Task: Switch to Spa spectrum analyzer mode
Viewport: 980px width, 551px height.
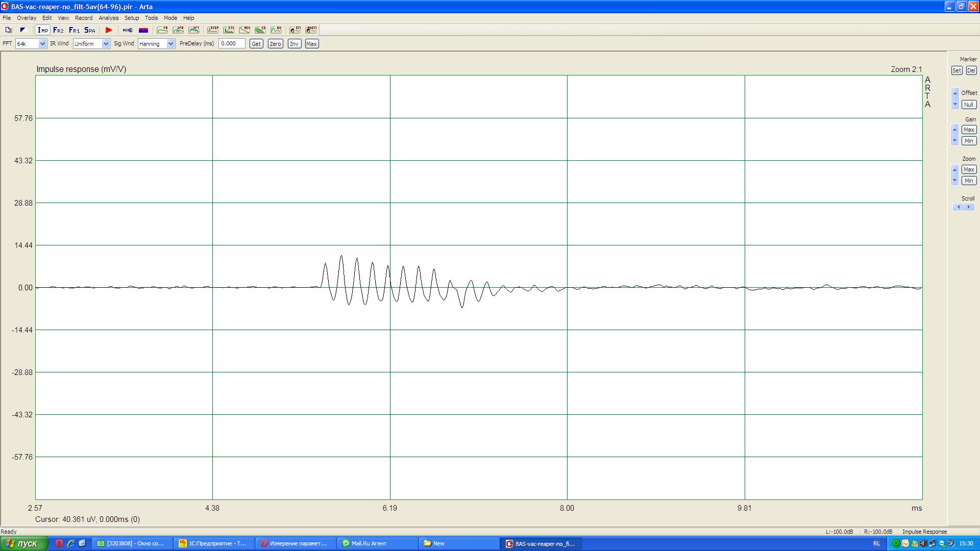Action: tap(90, 30)
